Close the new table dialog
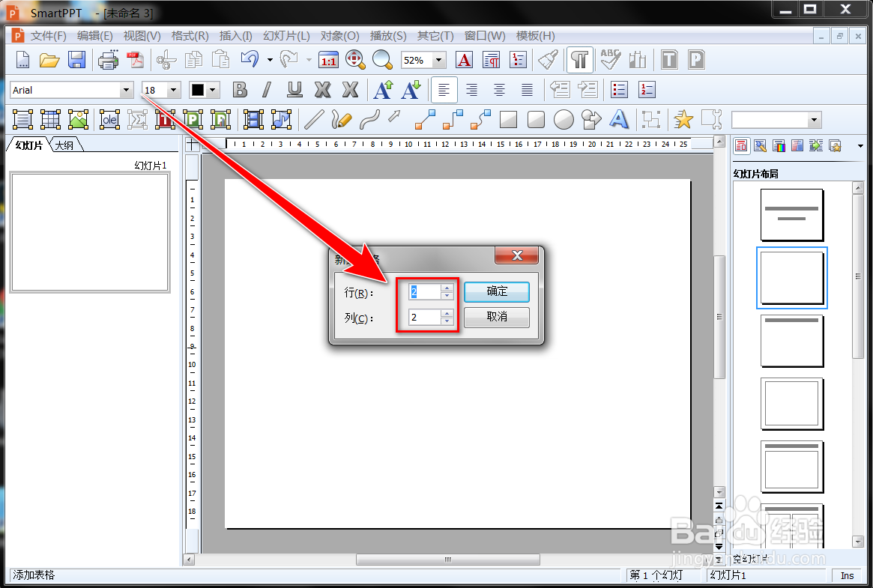The width and height of the screenshot is (873, 588). [517, 255]
